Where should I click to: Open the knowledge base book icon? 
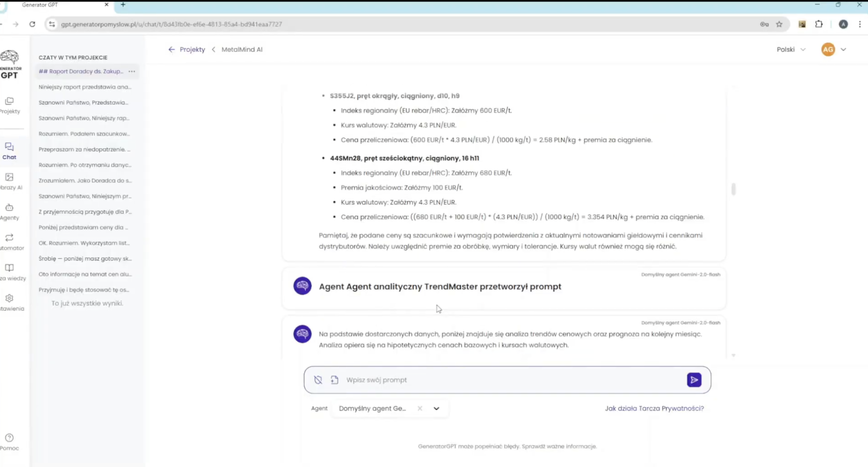[9, 268]
